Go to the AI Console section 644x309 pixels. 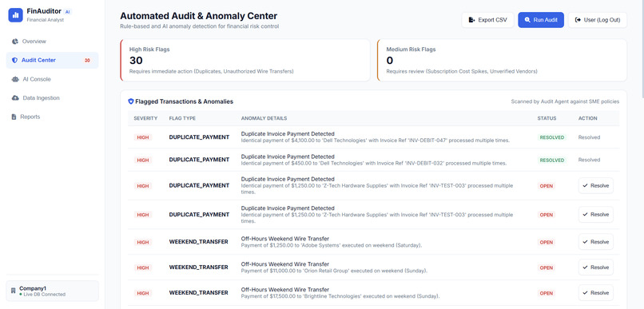click(x=52, y=79)
